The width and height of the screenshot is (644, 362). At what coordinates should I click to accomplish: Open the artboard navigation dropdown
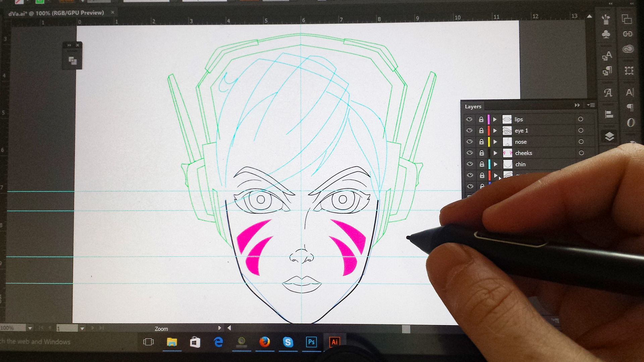click(x=82, y=328)
